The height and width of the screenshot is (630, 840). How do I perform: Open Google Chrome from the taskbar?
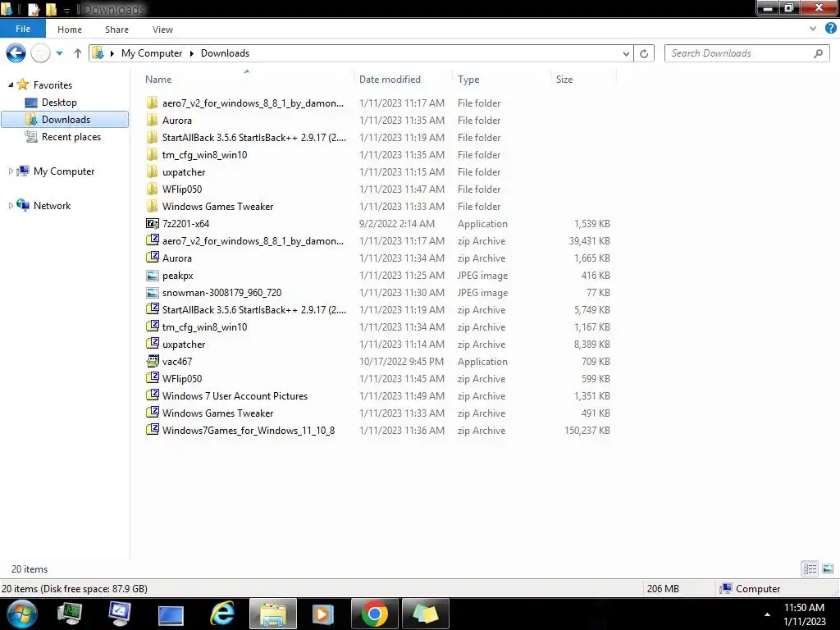click(374, 614)
